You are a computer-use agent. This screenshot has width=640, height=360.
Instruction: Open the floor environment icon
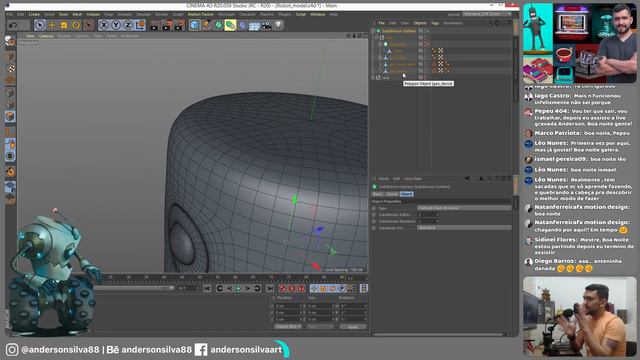tap(254, 26)
